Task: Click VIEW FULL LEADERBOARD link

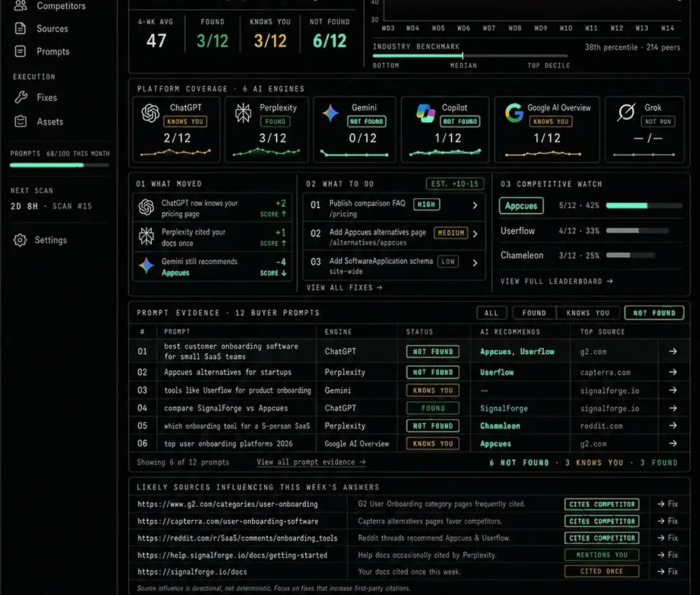Action: pyautogui.click(x=556, y=281)
